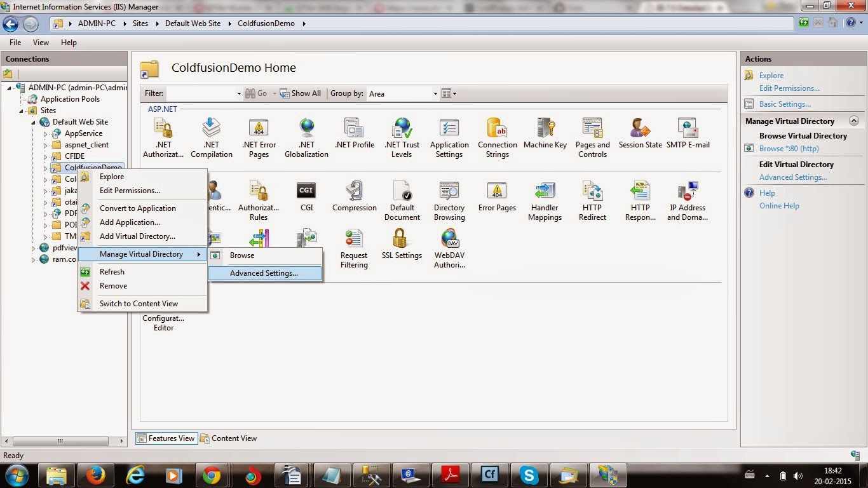
Task: Open Firefox from the taskbar
Action: click(95, 475)
